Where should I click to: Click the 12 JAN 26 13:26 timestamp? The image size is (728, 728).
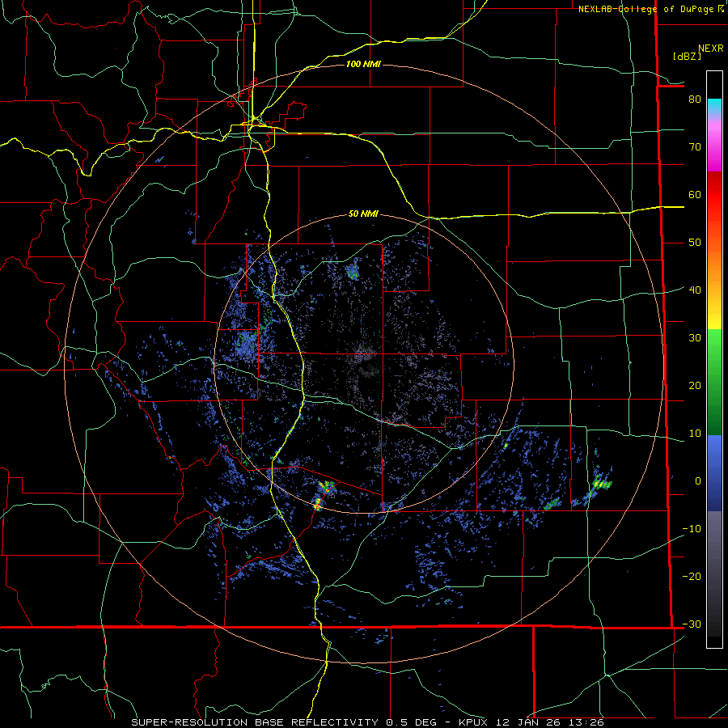[x=550, y=722]
